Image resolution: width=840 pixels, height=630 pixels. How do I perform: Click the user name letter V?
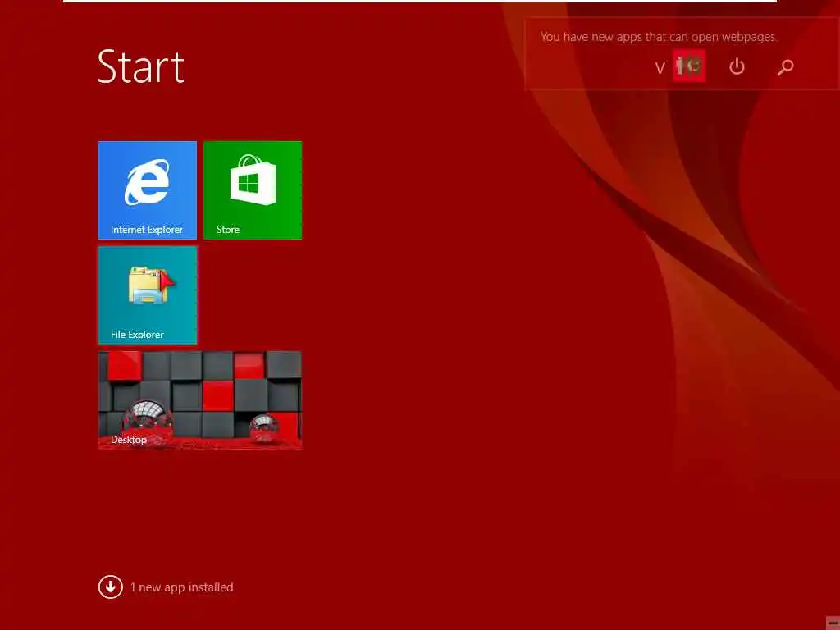pyautogui.click(x=660, y=68)
